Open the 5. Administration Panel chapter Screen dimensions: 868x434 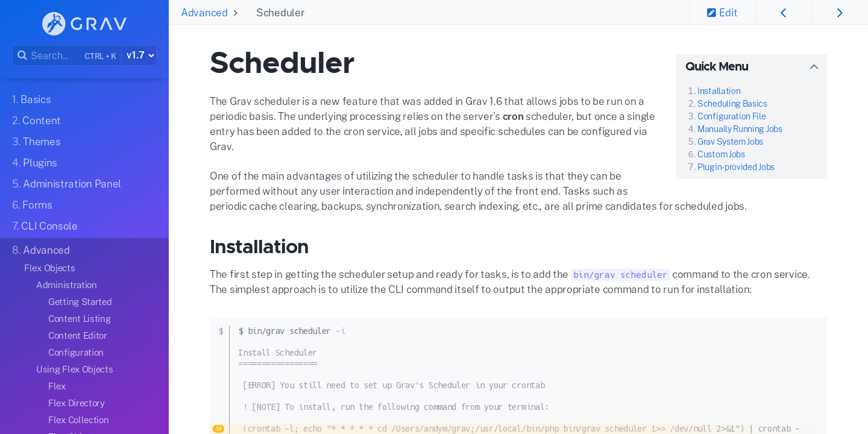pyautogui.click(x=66, y=184)
